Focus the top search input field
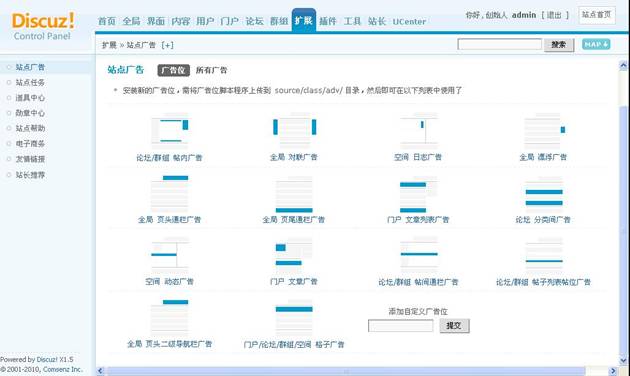The width and height of the screenshot is (630, 376). pos(499,44)
